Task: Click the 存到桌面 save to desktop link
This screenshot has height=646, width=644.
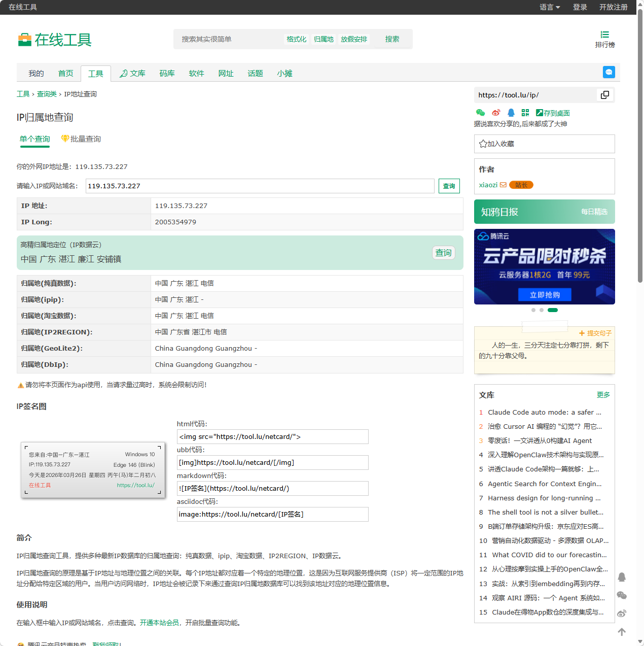Action: (x=553, y=113)
